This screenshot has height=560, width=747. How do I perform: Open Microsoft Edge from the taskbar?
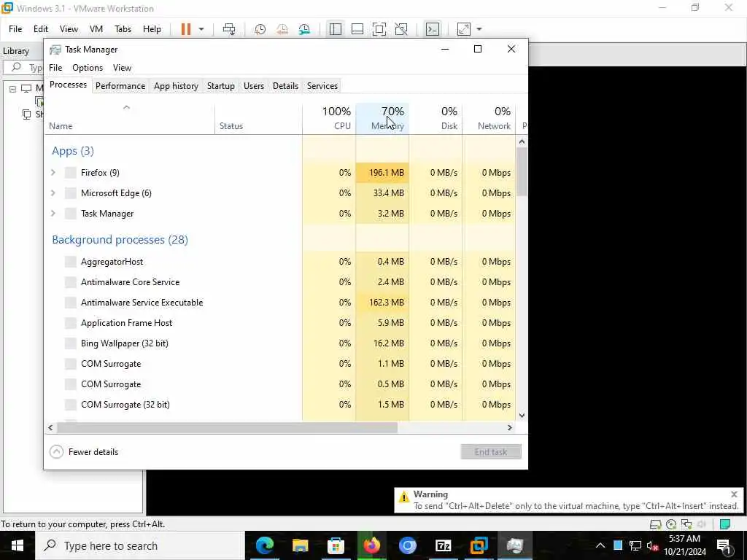[x=264, y=545]
